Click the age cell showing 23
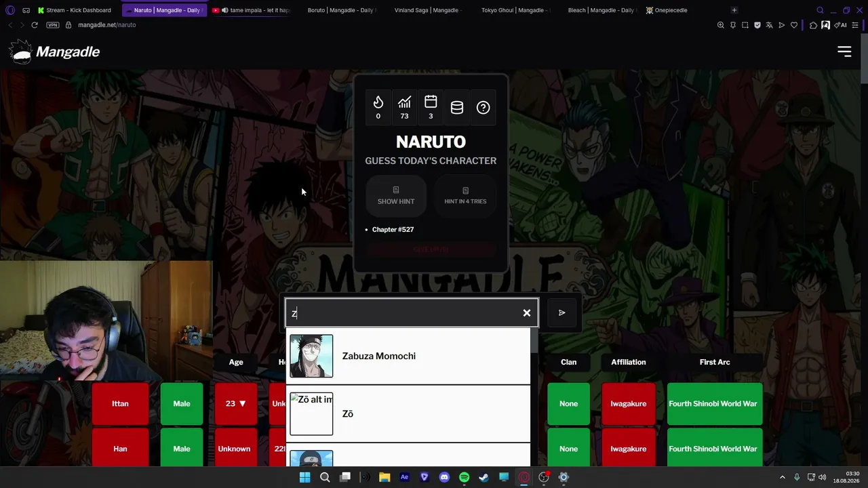The height and width of the screenshot is (488, 868). coord(236,404)
